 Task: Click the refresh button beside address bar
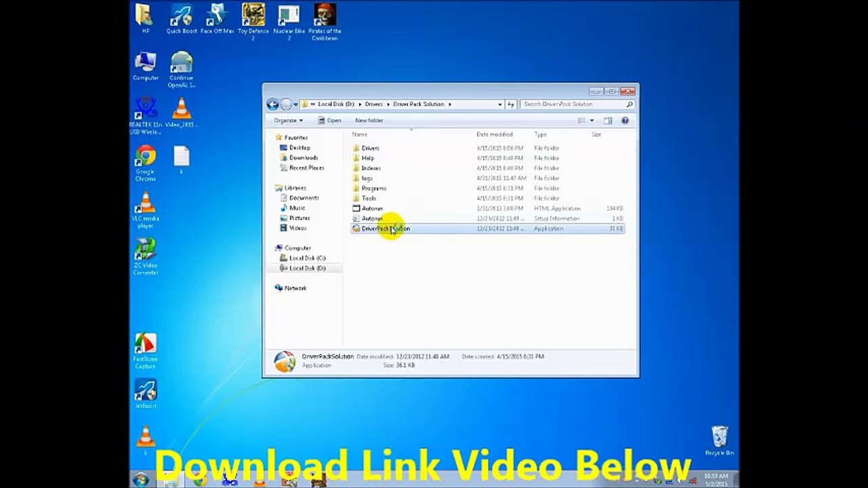pyautogui.click(x=511, y=104)
